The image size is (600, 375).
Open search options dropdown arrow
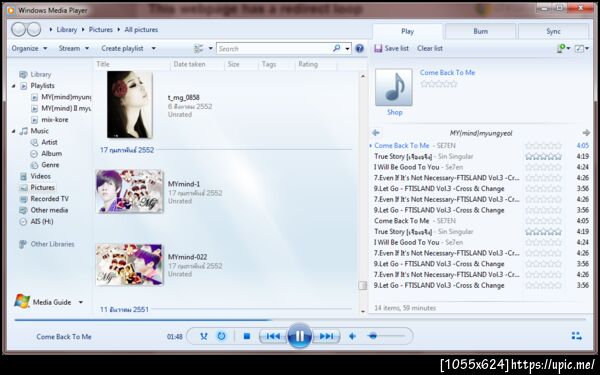347,49
